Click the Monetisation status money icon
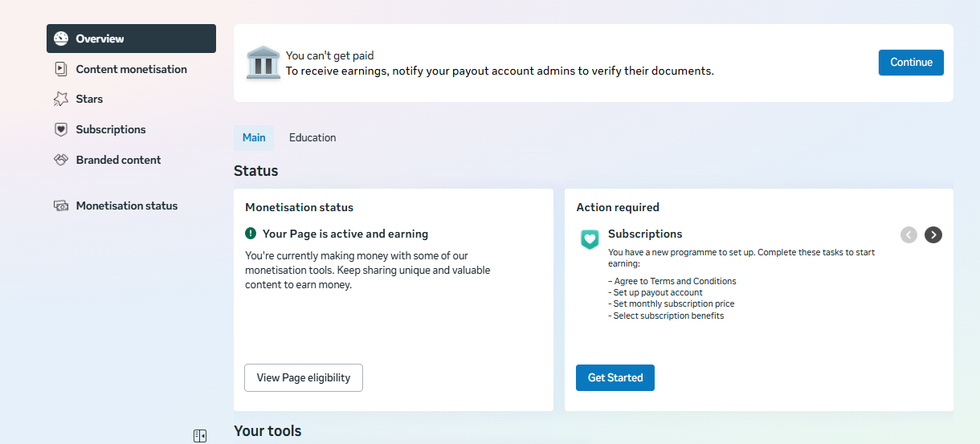This screenshot has width=980, height=444. coord(61,206)
